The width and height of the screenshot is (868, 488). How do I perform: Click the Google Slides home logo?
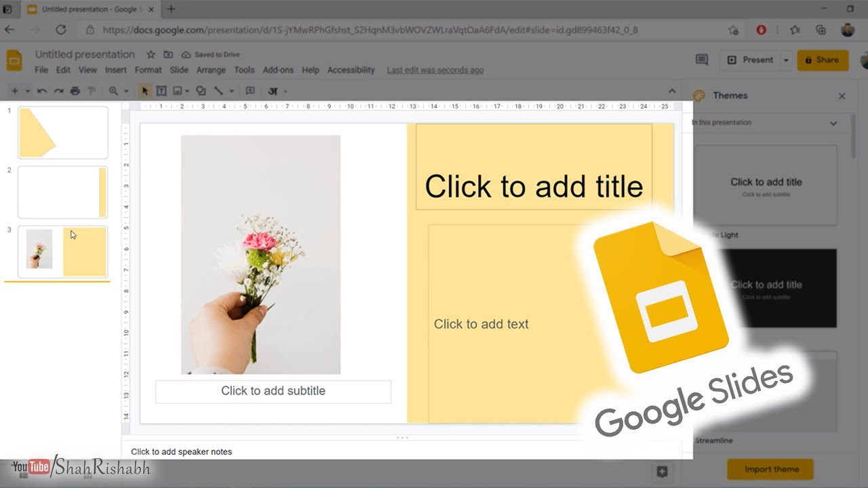tap(15, 60)
